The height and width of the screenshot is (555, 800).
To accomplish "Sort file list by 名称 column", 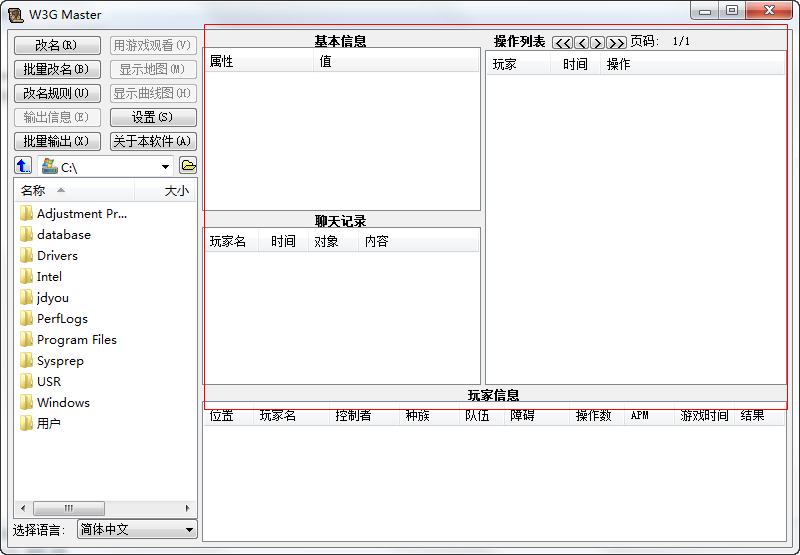I will [x=74, y=191].
